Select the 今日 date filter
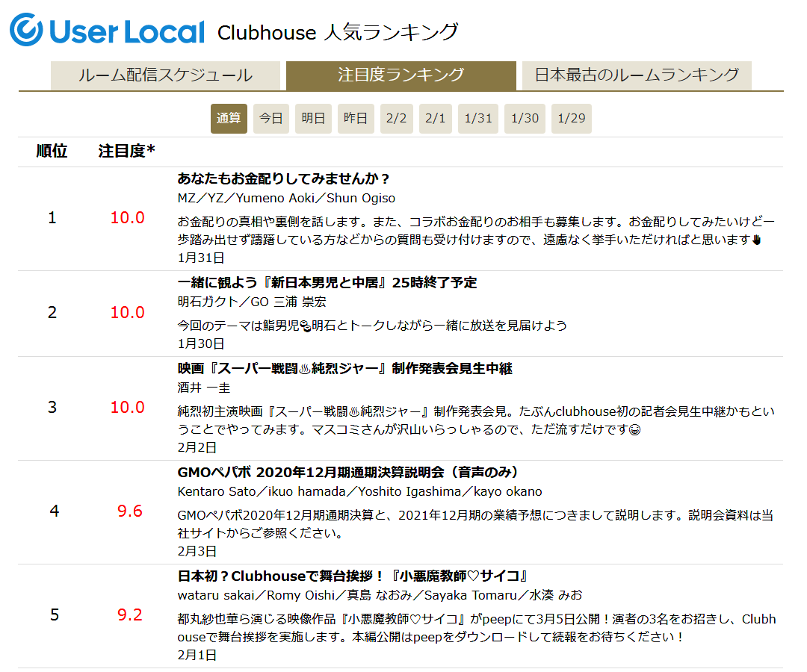The image size is (807, 672). coord(271,119)
